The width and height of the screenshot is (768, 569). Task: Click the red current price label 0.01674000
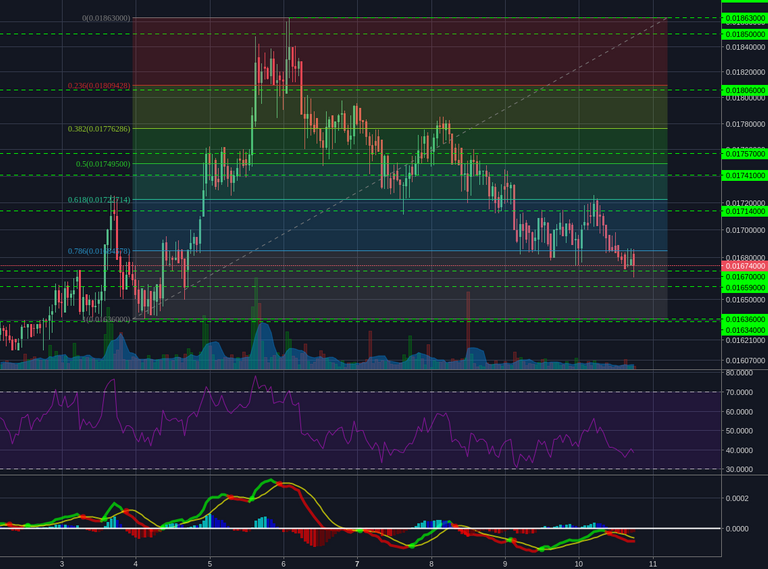pyautogui.click(x=744, y=266)
